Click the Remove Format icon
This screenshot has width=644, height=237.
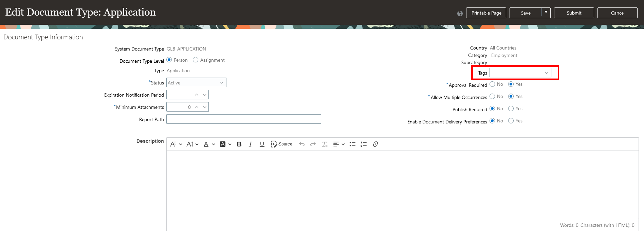(324, 144)
